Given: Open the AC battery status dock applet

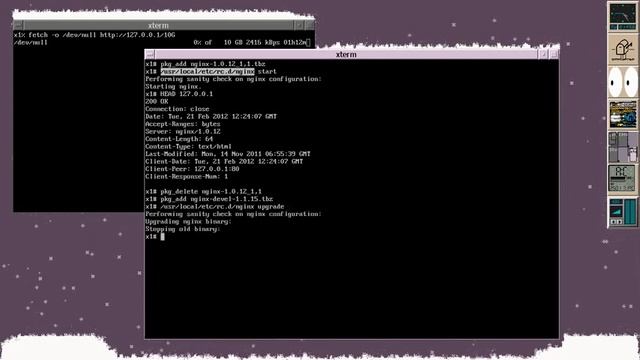Looking at the screenshot, I should pos(622,179).
